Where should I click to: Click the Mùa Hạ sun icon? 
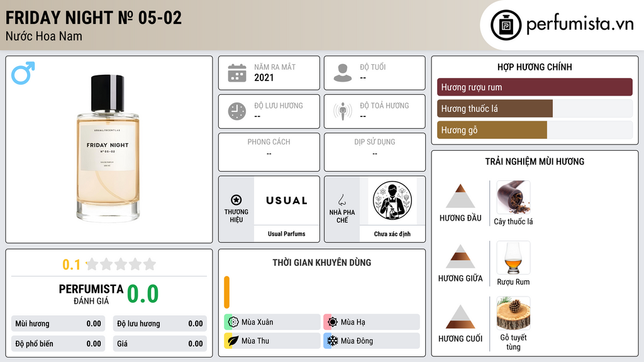pyautogui.click(x=333, y=322)
